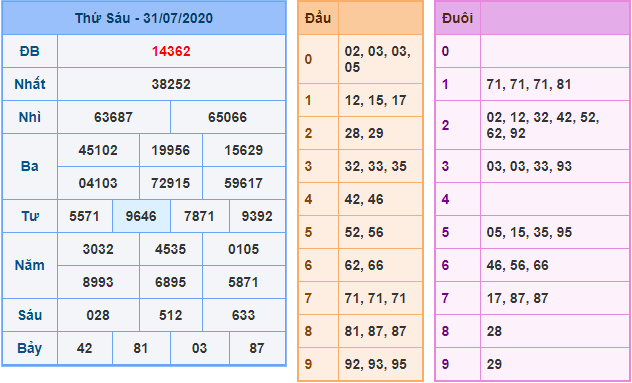Viewport: 632px width, 383px height.
Task: Click the digit 0 label in the Đuôi table
Action: pos(445,52)
